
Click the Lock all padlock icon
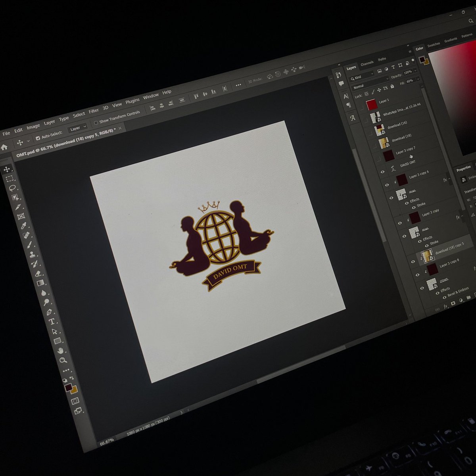point(392,86)
